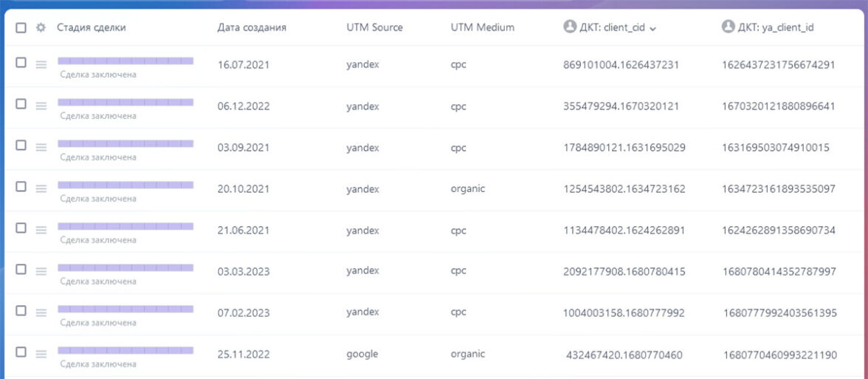The height and width of the screenshot is (379, 868).
Task: Click the google source cell
Action: click(362, 354)
